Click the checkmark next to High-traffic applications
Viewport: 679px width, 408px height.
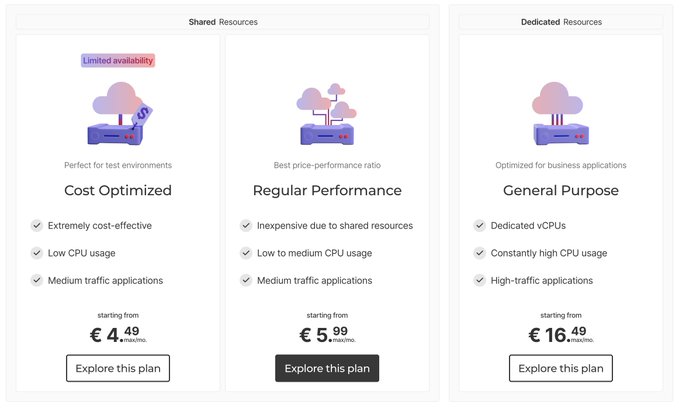point(479,280)
